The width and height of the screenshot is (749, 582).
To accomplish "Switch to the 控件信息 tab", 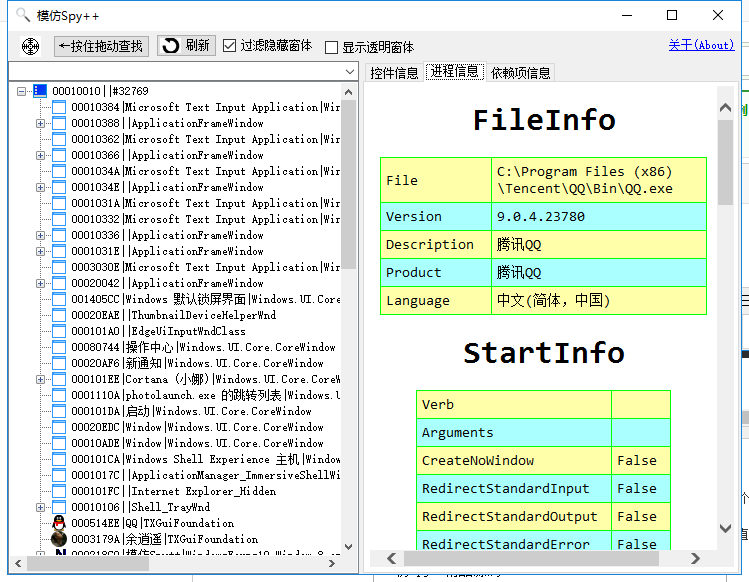I will point(394,73).
